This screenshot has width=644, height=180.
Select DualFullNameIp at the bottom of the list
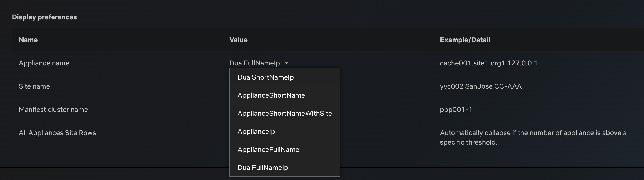pyautogui.click(x=263, y=168)
